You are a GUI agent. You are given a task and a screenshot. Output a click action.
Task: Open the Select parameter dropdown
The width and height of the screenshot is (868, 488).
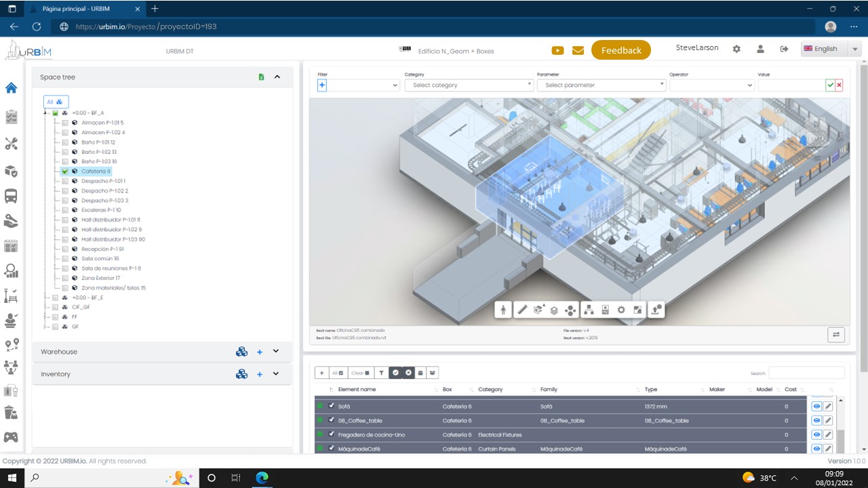pos(601,85)
